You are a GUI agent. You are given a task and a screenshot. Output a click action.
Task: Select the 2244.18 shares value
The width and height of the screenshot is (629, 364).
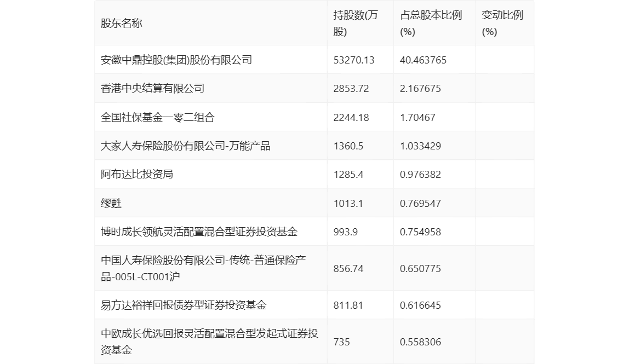351,118
